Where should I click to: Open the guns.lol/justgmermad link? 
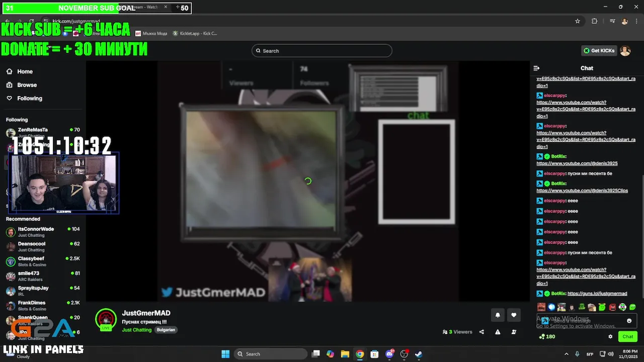[597, 294]
